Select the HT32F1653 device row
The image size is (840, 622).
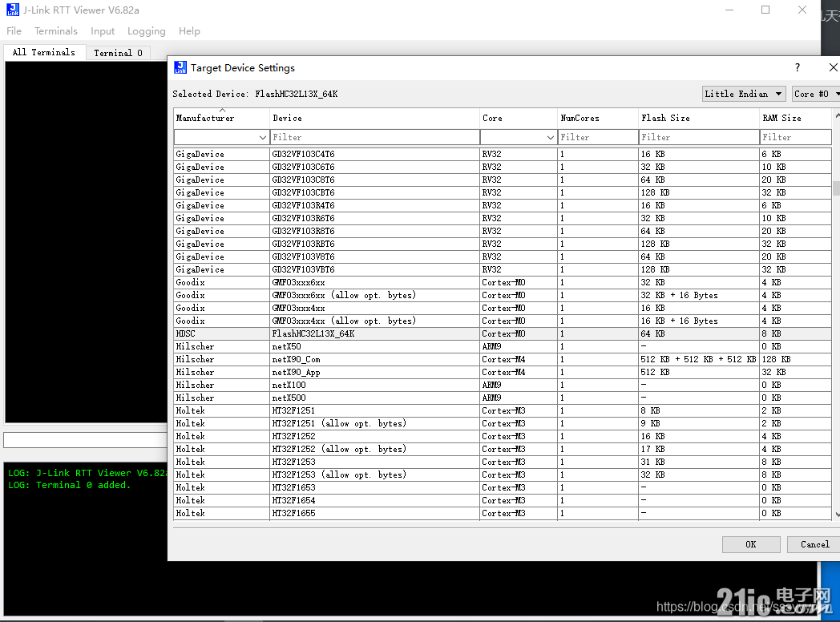point(503,488)
